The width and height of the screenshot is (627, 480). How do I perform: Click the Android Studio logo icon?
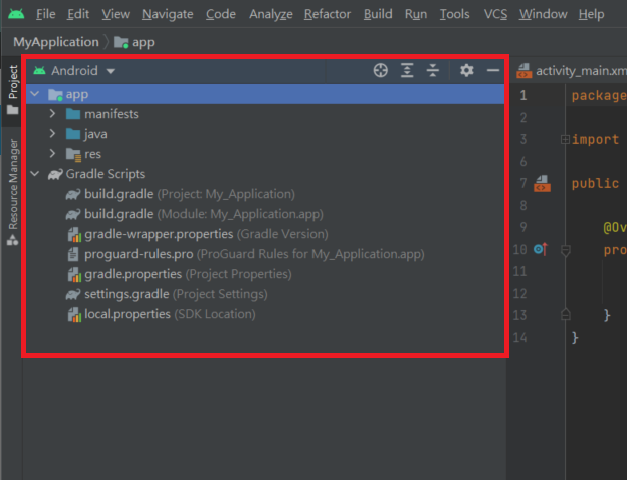pos(16,14)
